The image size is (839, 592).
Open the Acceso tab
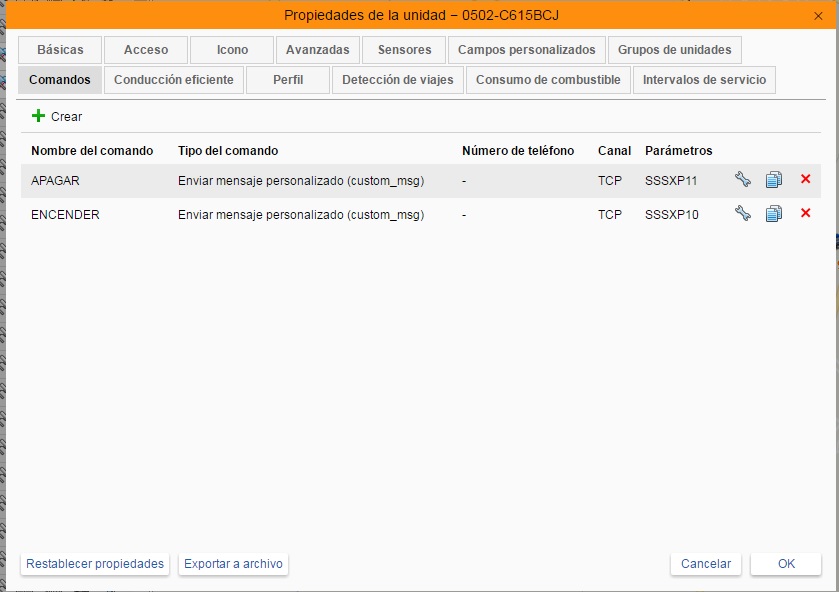tap(146, 50)
